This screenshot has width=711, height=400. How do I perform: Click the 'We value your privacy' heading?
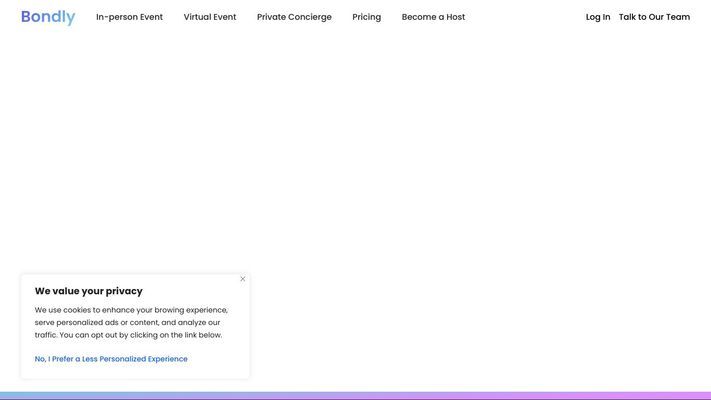[x=89, y=291]
